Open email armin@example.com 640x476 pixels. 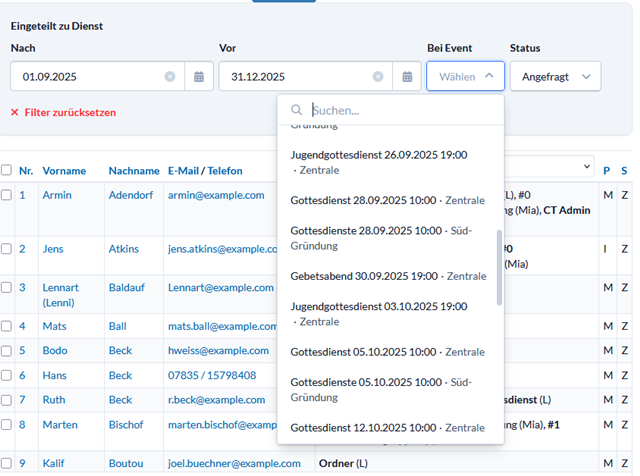(216, 195)
